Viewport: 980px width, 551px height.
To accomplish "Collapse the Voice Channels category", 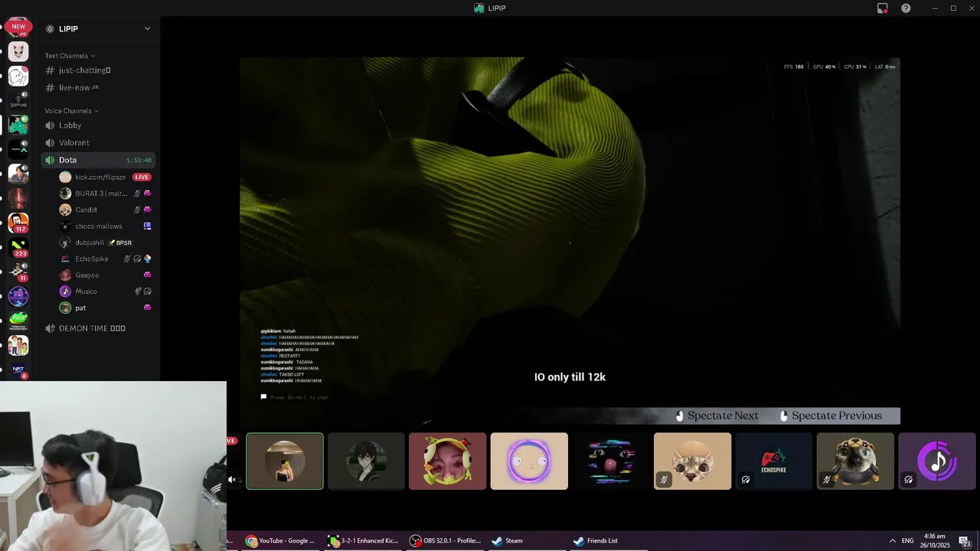I will tap(71, 111).
